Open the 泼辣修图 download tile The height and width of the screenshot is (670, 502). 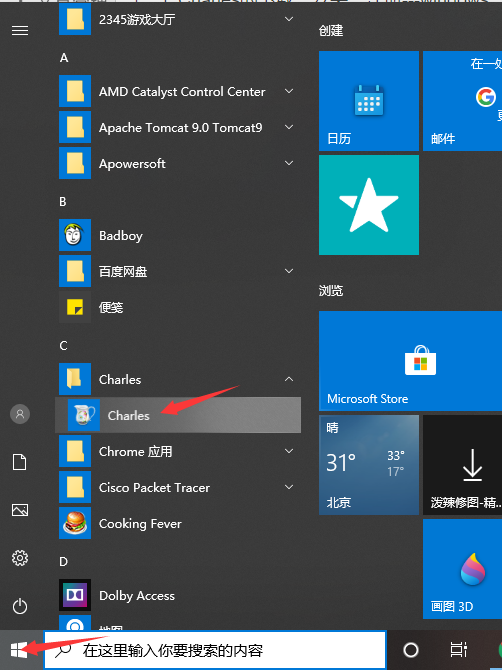[x=462, y=465]
